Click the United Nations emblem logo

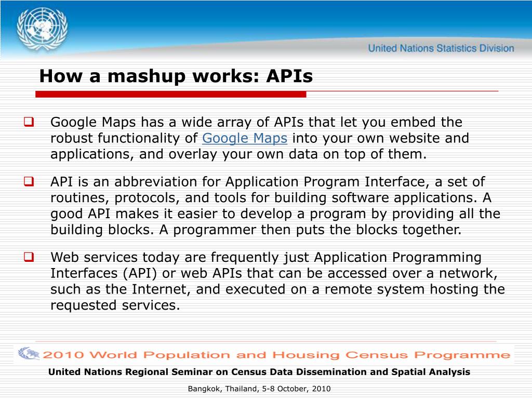pyautogui.click(x=42, y=29)
